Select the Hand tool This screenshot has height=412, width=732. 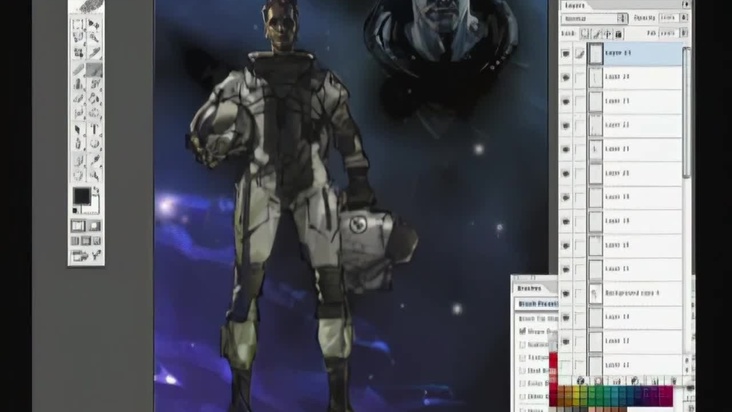pyautogui.click(x=78, y=175)
